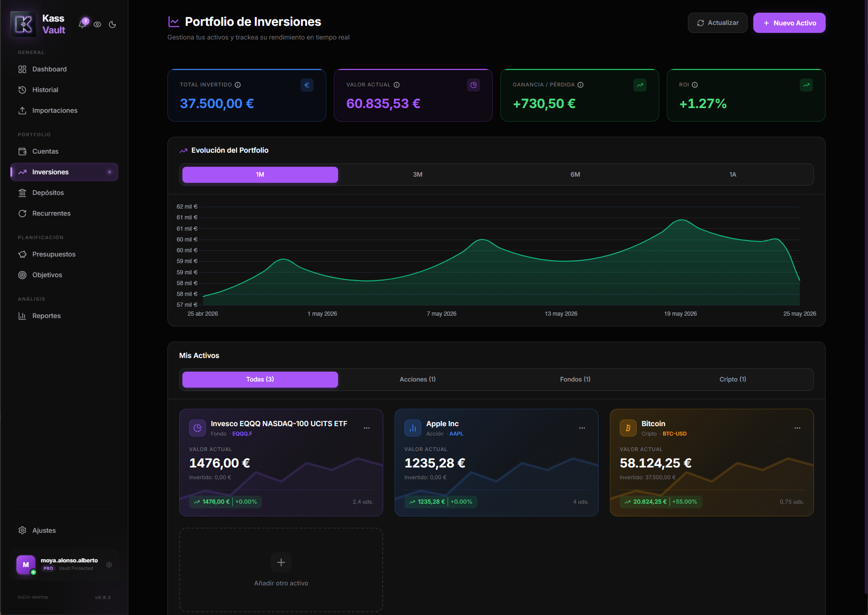This screenshot has height=615, width=868.
Task: Open the notifications bell icon
Action: tap(83, 24)
